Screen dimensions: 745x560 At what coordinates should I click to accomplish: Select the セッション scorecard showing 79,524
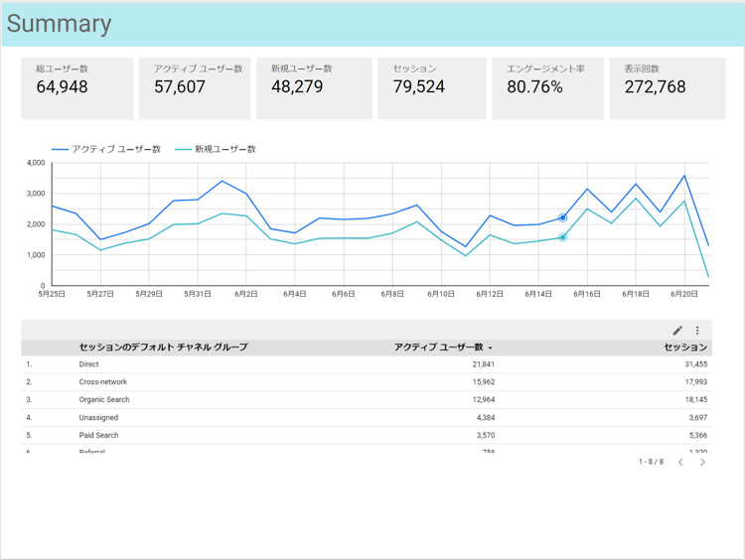click(430, 88)
